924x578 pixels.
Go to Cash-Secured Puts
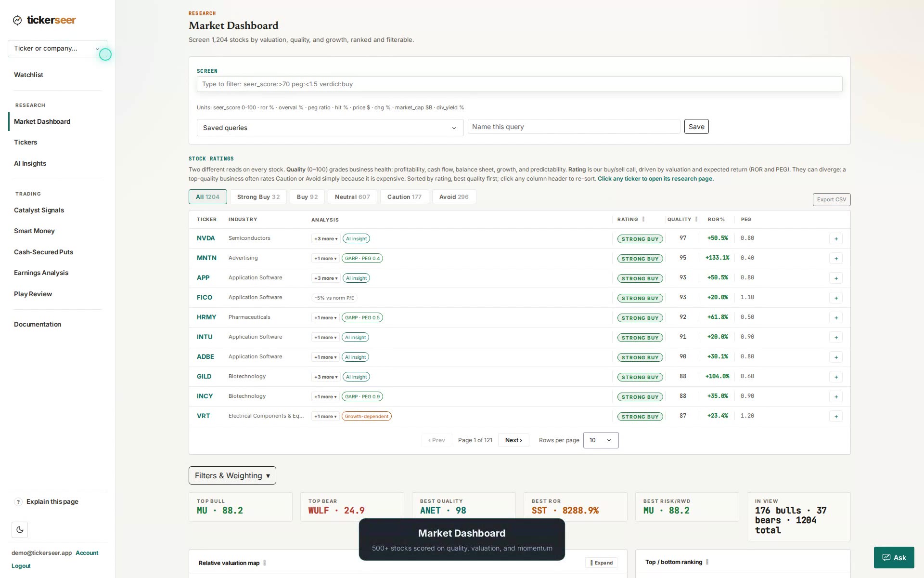point(43,252)
